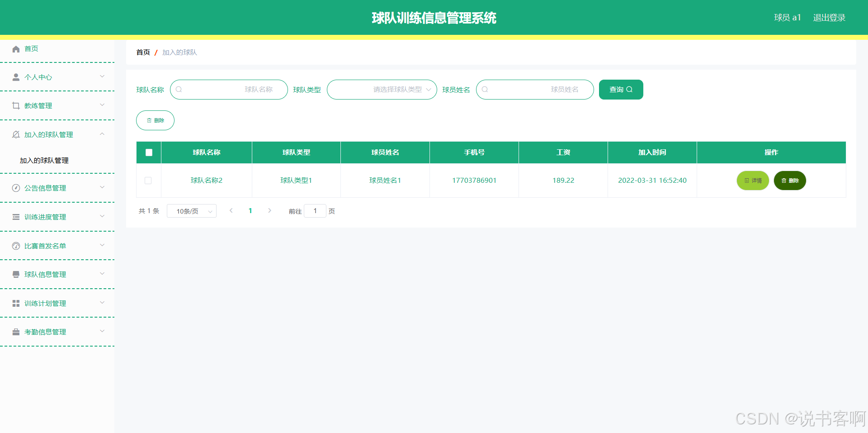The width and height of the screenshot is (868, 433).
Task: Go to the previous page arrow
Action: pyautogui.click(x=231, y=210)
